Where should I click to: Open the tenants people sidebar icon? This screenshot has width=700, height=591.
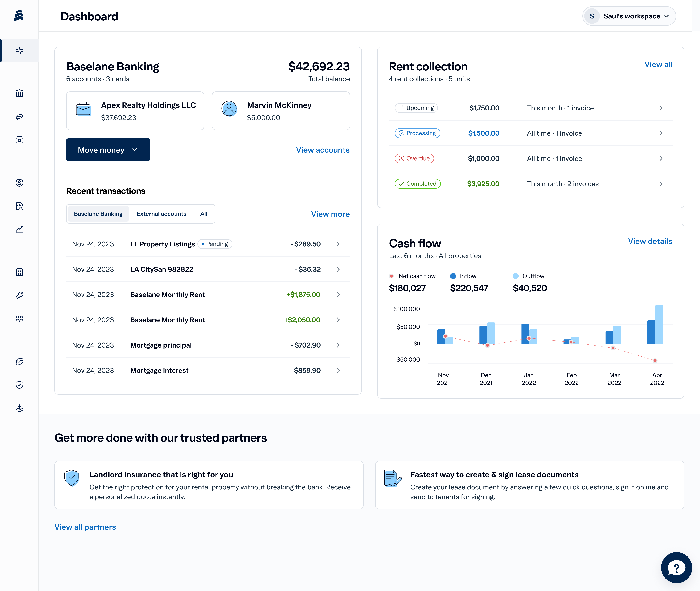(19, 319)
